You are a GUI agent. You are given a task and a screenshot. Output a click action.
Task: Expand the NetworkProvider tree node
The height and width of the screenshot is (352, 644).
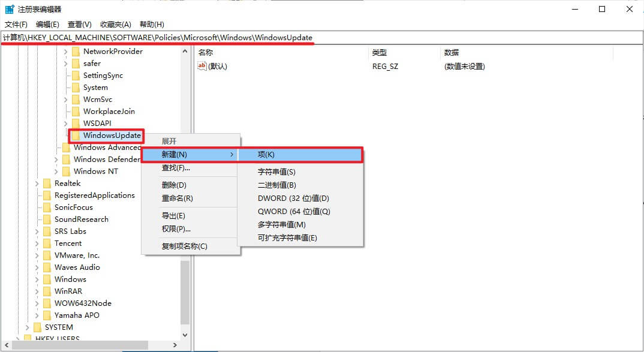coord(66,52)
